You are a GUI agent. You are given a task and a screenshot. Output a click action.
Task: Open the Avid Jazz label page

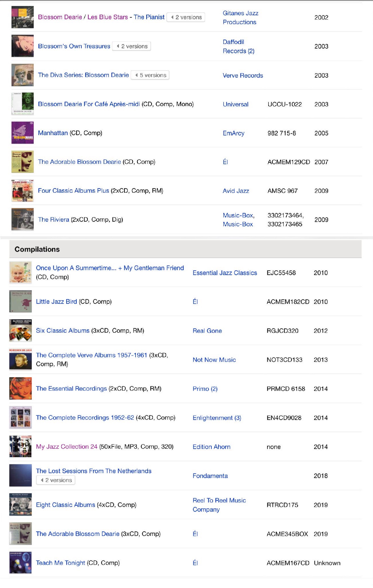click(x=235, y=191)
